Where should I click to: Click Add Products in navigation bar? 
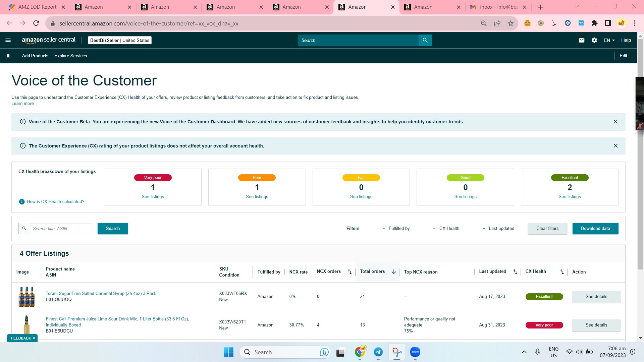coord(35,56)
